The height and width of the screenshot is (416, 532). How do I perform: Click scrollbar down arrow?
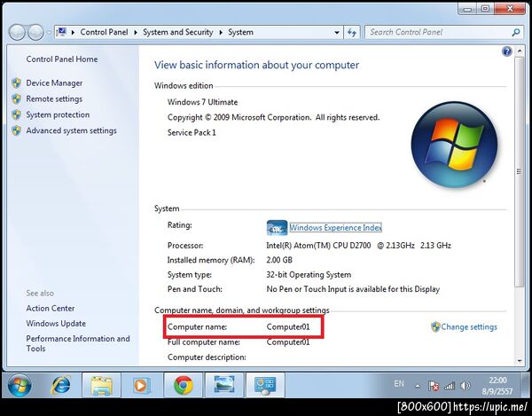pos(520,361)
